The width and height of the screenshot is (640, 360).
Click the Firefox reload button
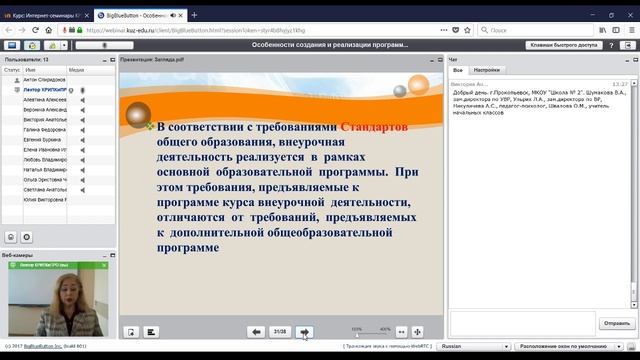click(36, 30)
